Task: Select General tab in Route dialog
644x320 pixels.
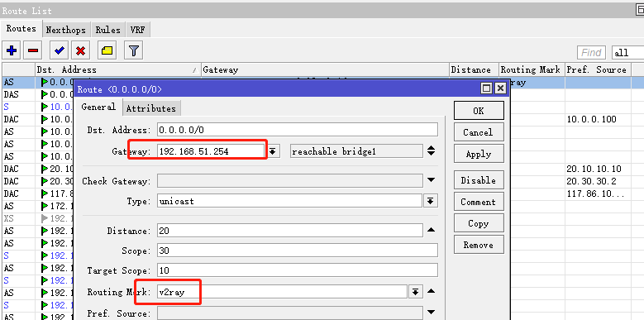Action: click(98, 107)
